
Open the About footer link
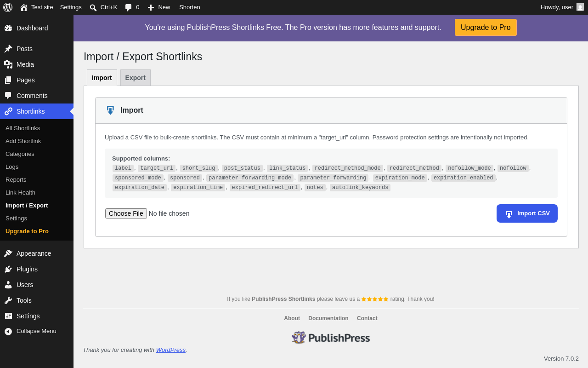pos(292,318)
